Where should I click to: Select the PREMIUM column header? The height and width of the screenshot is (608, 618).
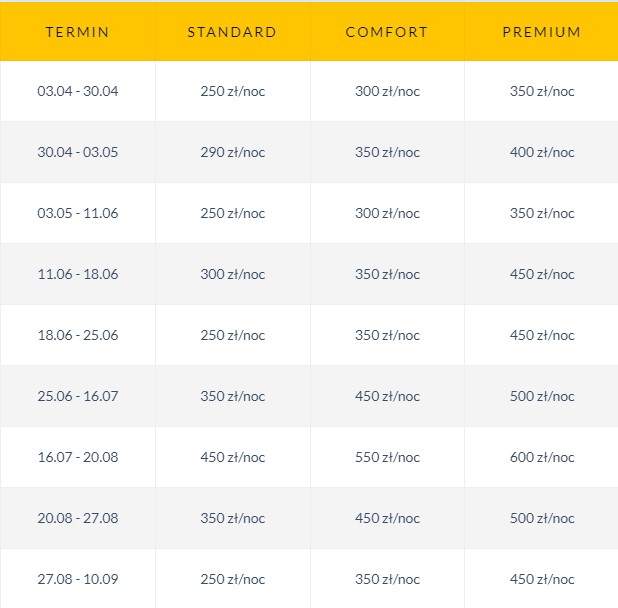542,32
